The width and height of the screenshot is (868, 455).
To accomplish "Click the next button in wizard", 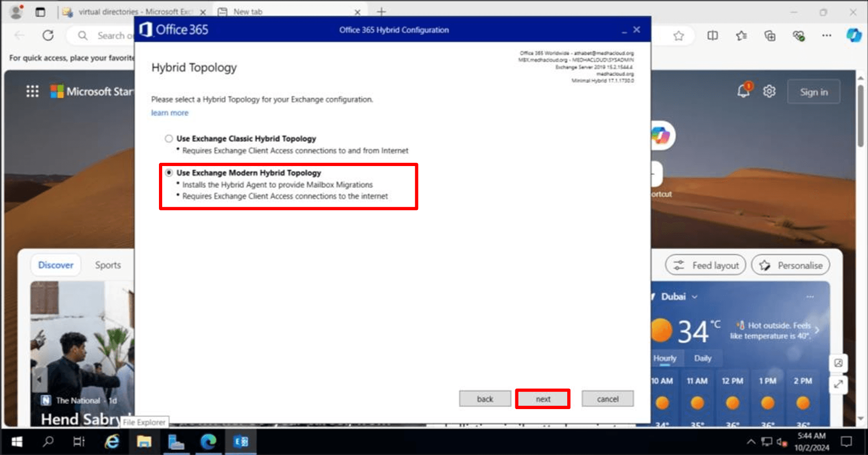I will pos(543,399).
